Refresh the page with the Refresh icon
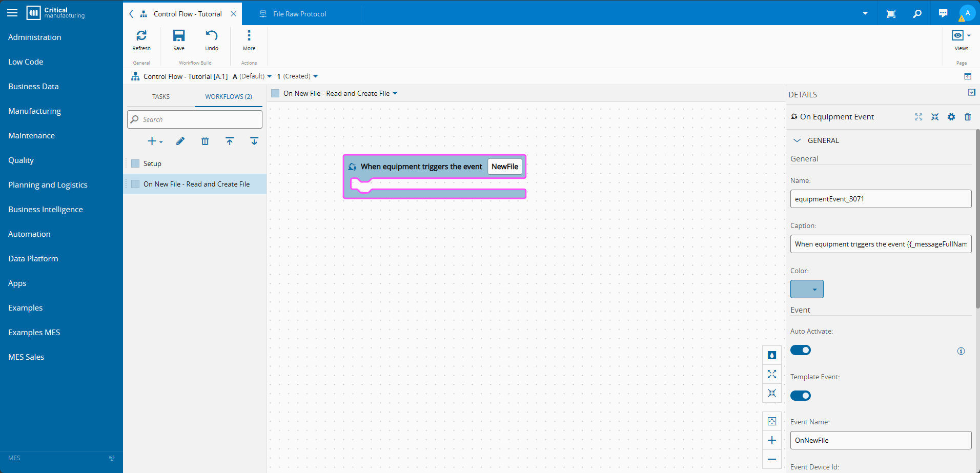The height and width of the screenshot is (473, 980). 141,36
